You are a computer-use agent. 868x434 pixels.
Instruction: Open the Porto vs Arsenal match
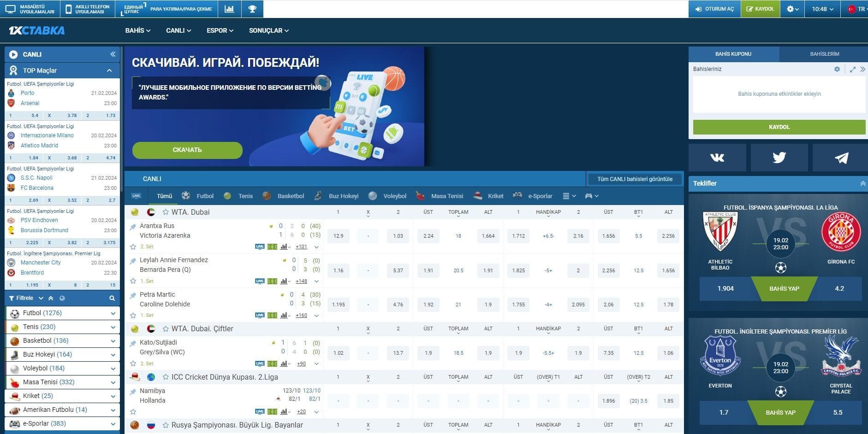pos(62,98)
